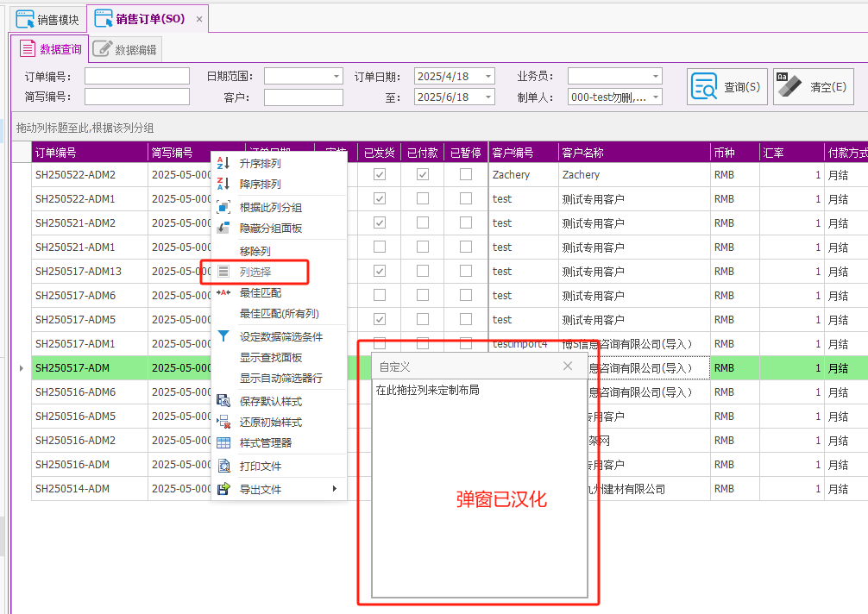Image resolution: width=868 pixels, height=614 pixels.
Task: Click the descending sort (降序排列) icon
Action: [x=223, y=184]
